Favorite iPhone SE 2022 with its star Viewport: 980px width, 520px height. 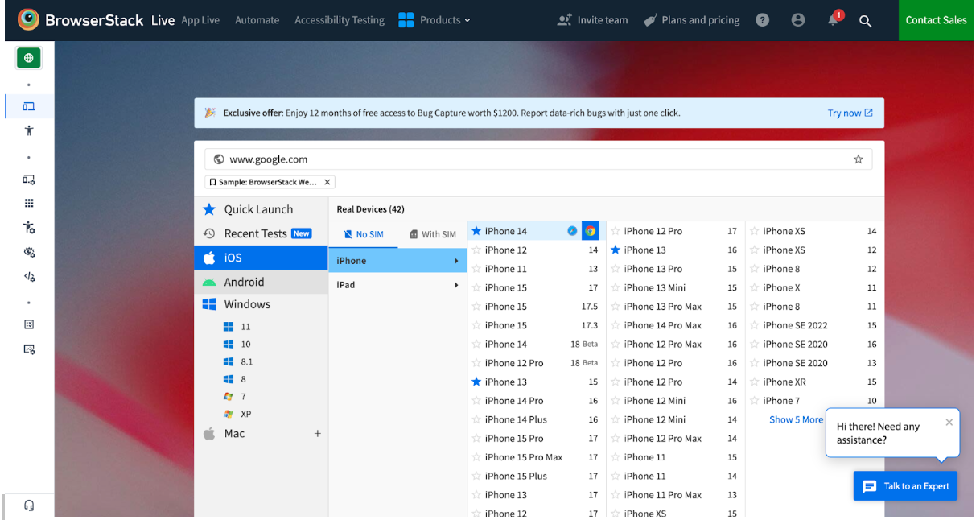point(755,325)
